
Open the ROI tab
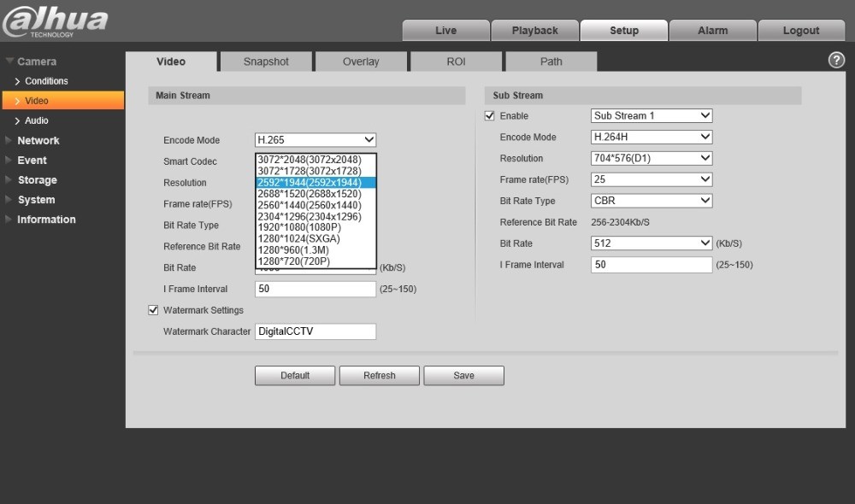tap(456, 62)
